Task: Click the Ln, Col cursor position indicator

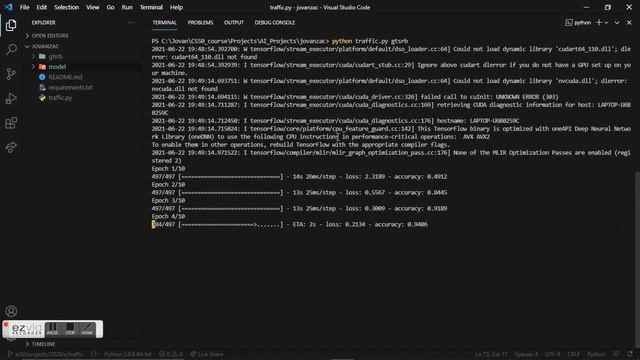Action: pos(491,354)
